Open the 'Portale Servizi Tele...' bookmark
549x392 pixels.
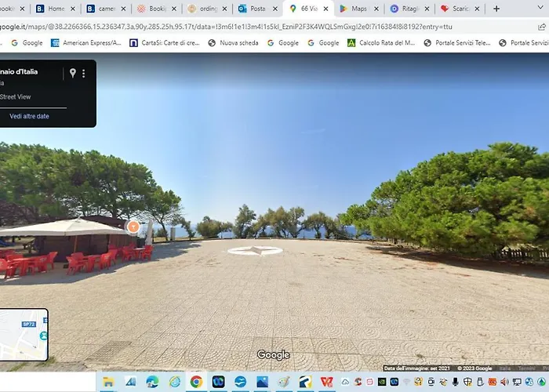click(x=457, y=42)
